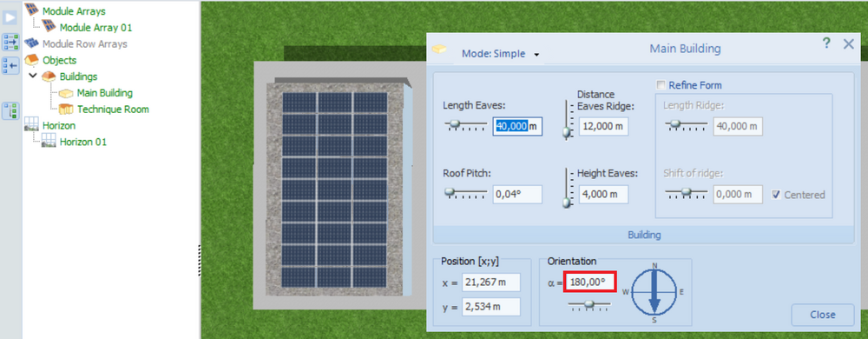
Task: Click the Module Arrays solar panel icon
Action: coord(32,10)
